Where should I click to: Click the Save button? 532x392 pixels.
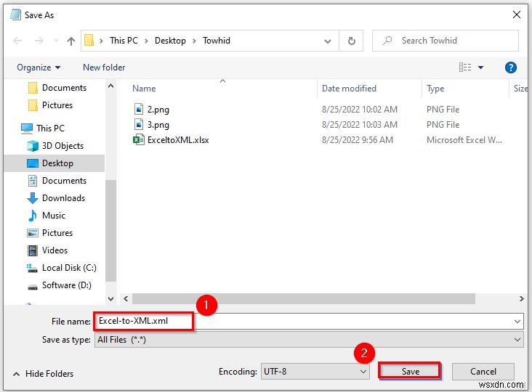pyautogui.click(x=410, y=372)
